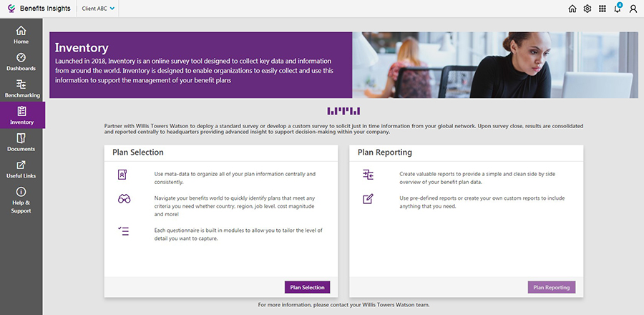Open settings gear in top bar

[587, 9]
